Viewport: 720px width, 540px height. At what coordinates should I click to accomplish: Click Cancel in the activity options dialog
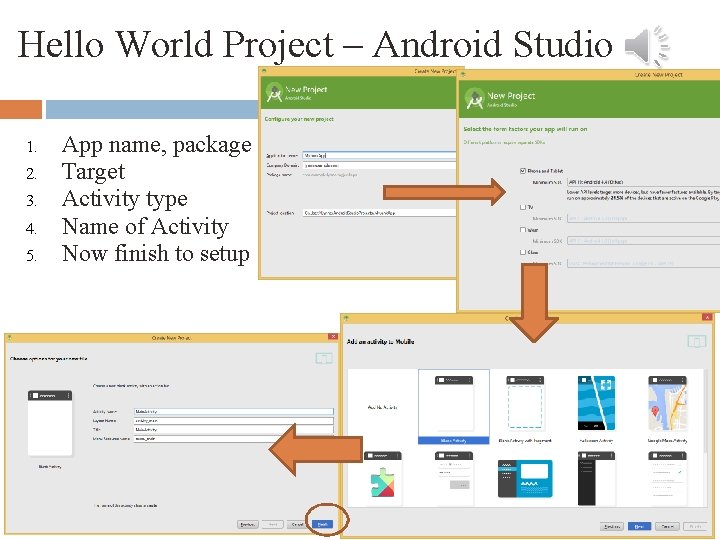click(298, 524)
